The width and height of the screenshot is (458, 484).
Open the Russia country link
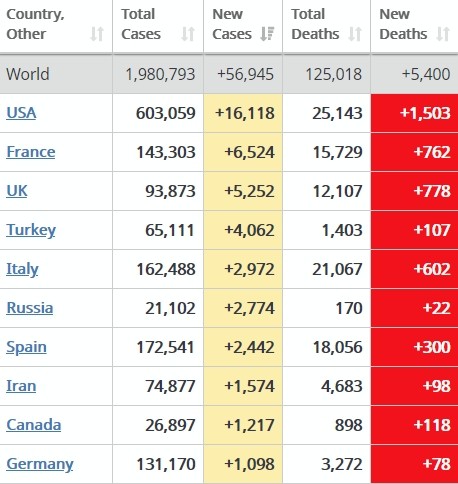[x=30, y=308]
